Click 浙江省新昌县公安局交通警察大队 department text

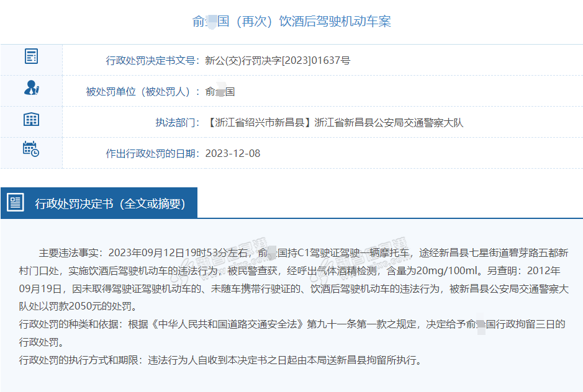tap(389, 123)
